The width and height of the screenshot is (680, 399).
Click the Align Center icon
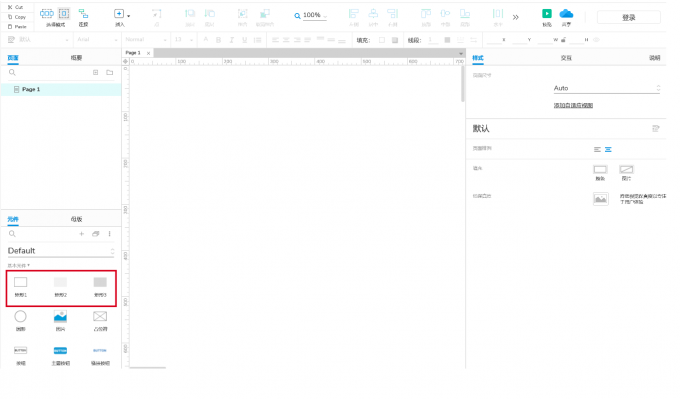[373, 14]
